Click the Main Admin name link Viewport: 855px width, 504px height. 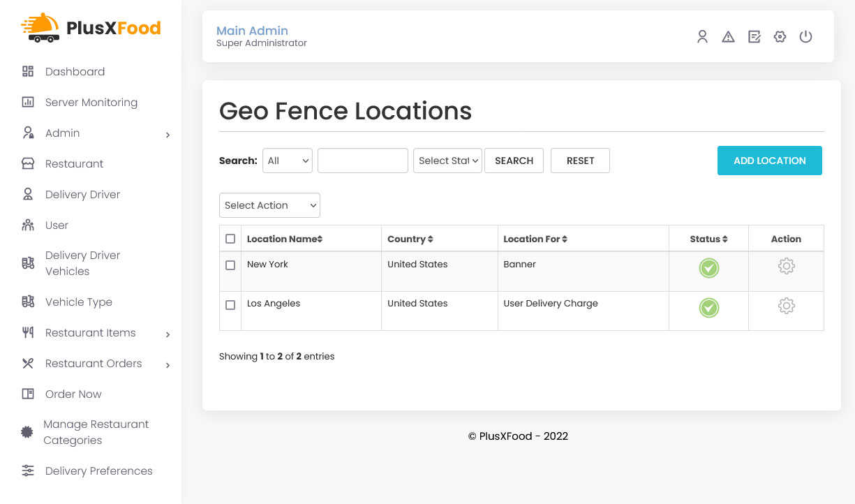point(252,31)
